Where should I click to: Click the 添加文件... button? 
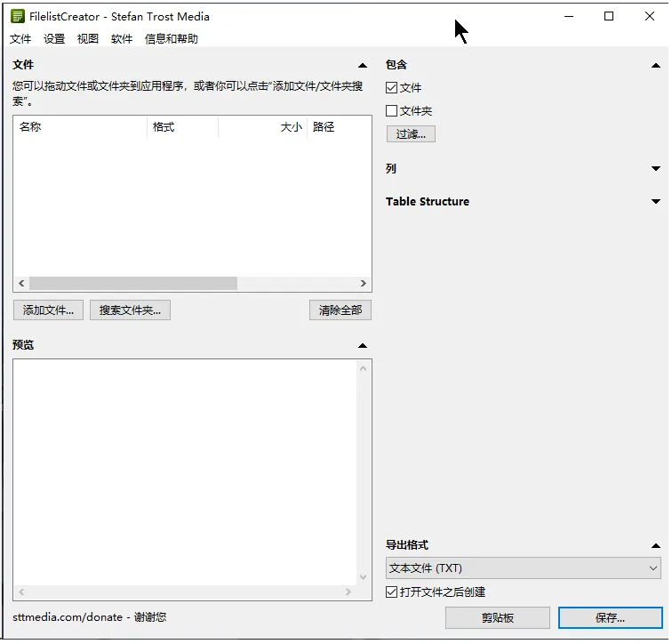pyautogui.click(x=48, y=310)
